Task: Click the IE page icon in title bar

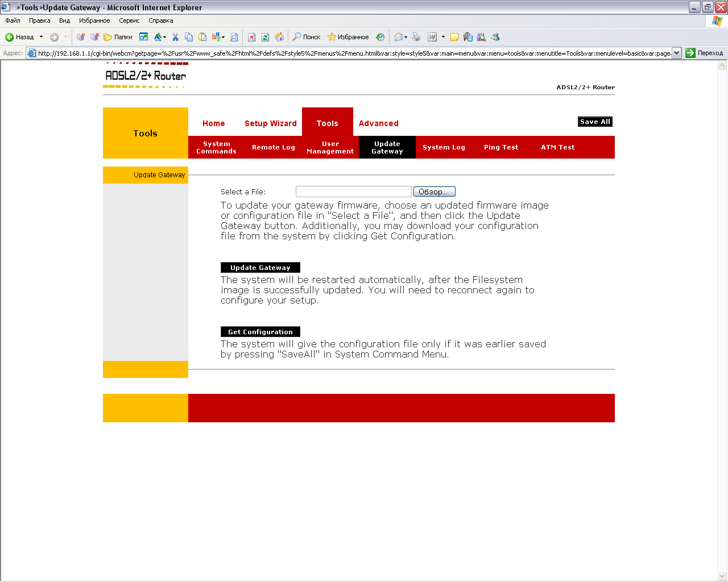Action: [6, 7]
